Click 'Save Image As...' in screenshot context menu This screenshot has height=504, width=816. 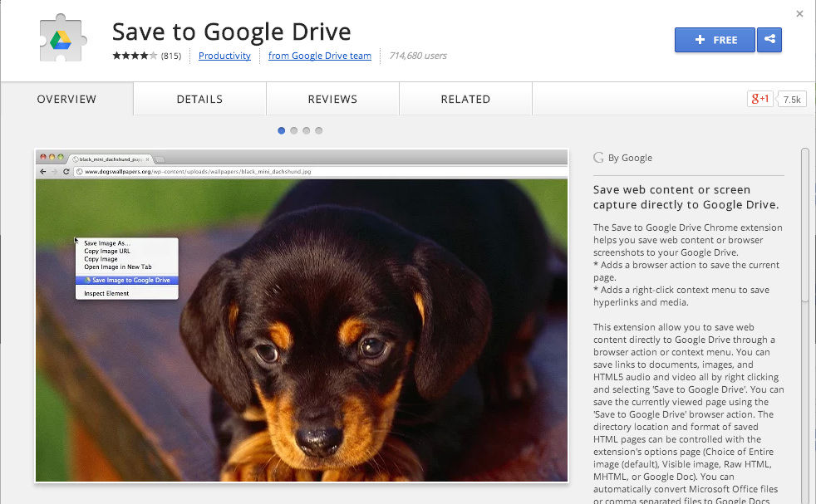point(107,243)
